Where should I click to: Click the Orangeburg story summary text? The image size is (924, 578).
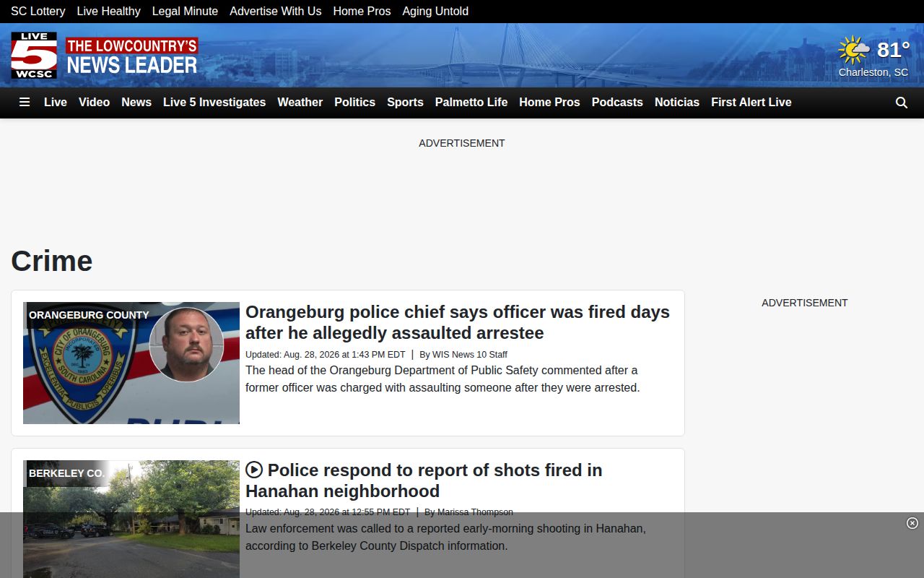tap(443, 379)
